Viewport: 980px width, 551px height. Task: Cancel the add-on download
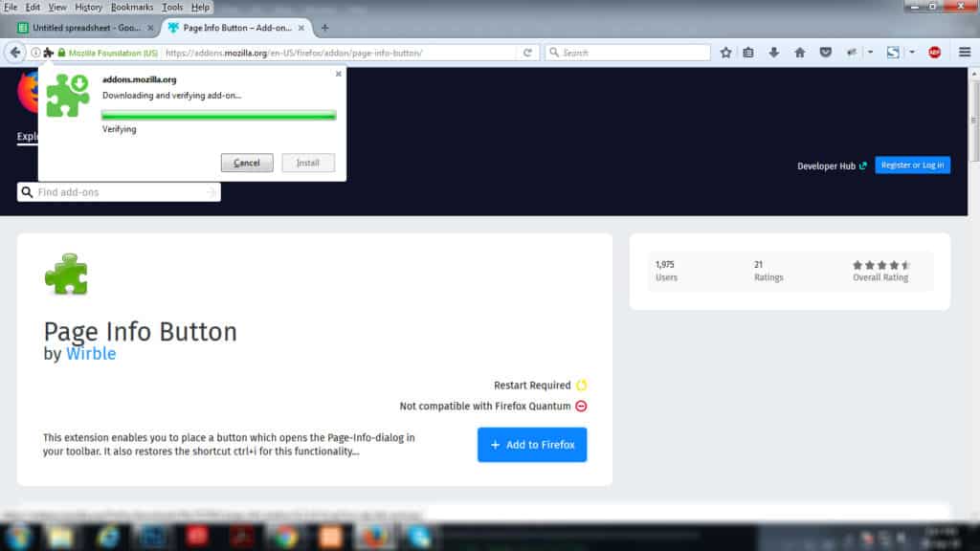tap(247, 163)
